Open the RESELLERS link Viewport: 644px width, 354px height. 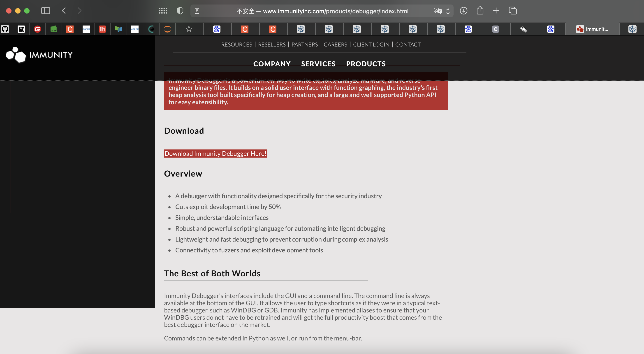pyautogui.click(x=272, y=44)
